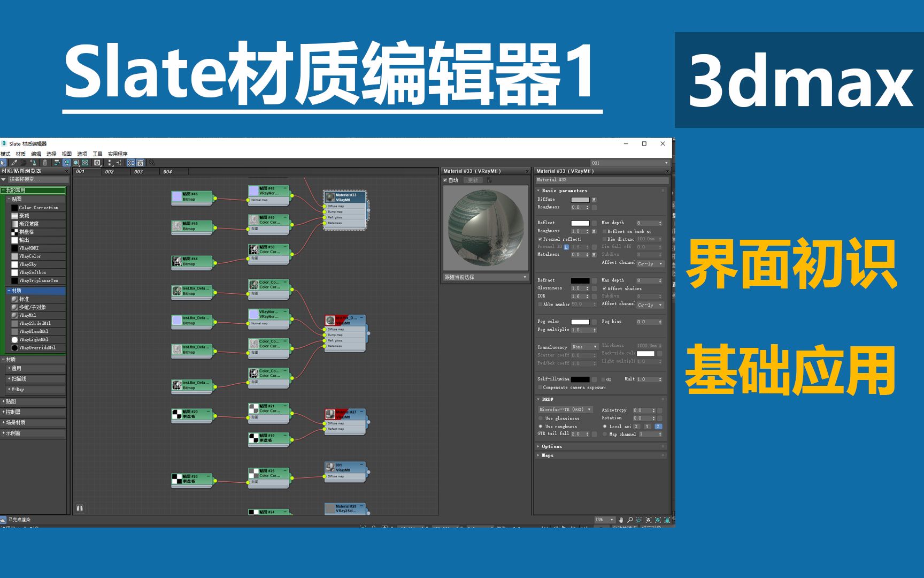Click Zoom Extents Selected icon at bottom

tap(658, 520)
